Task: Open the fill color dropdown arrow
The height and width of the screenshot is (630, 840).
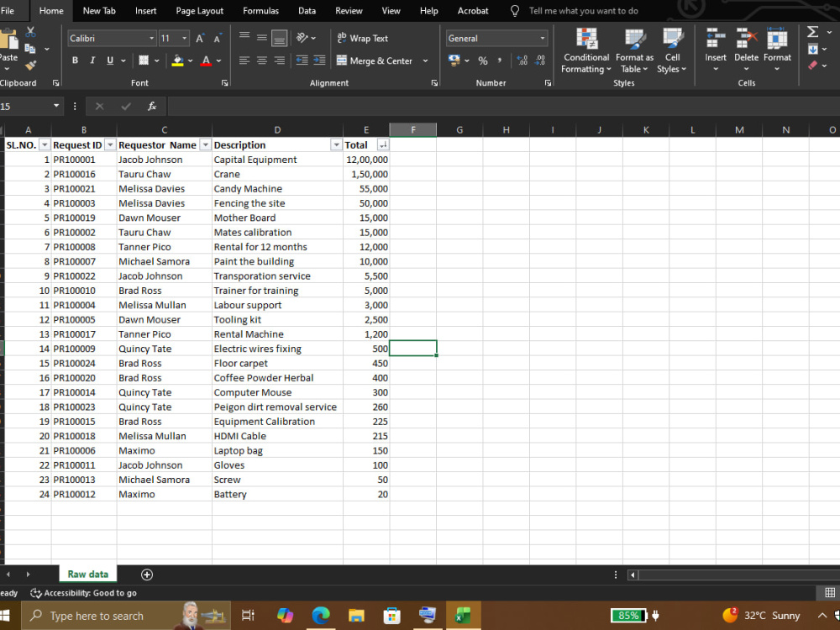Action: 190,60
